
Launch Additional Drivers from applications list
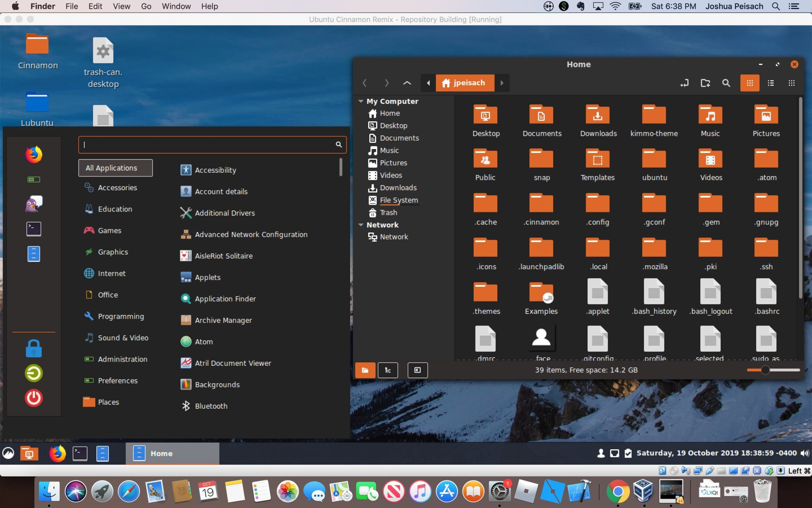click(x=217, y=213)
